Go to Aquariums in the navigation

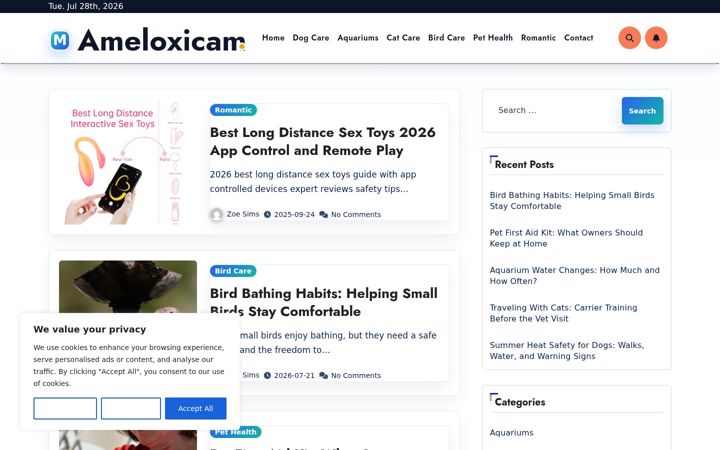point(358,38)
